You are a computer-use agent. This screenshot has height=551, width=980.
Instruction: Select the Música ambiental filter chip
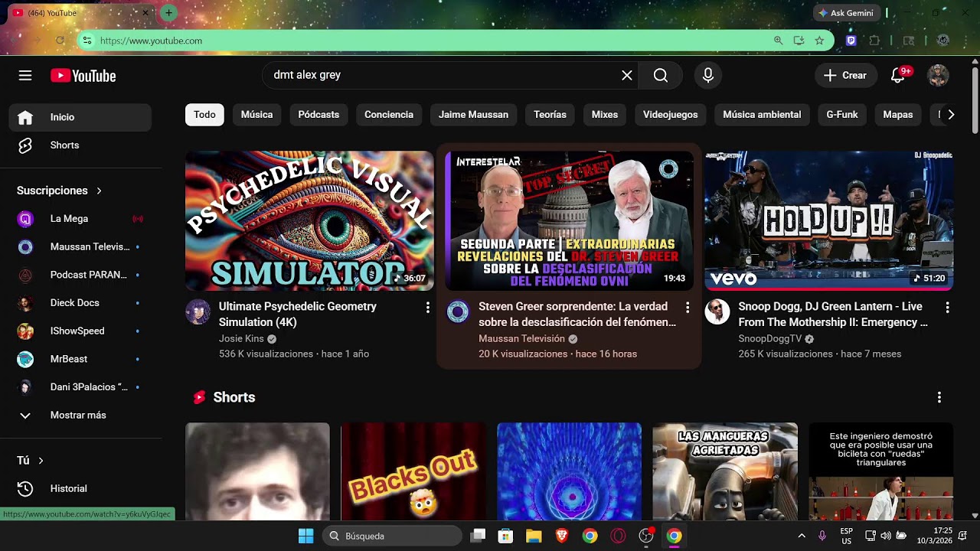[762, 115]
